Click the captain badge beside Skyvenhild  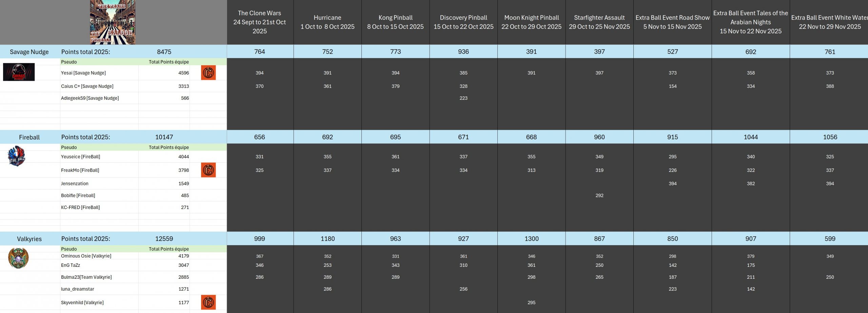[x=208, y=302]
